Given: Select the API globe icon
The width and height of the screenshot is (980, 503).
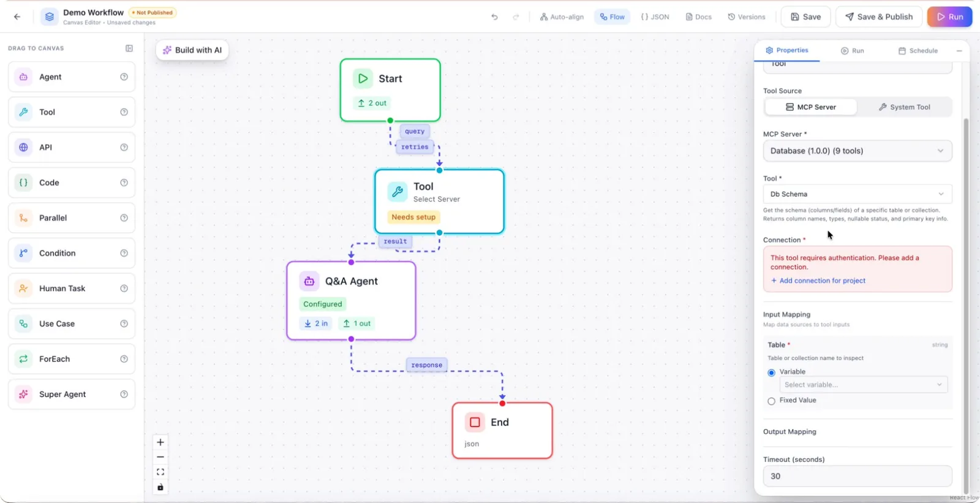Looking at the screenshot, I should pyautogui.click(x=23, y=148).
